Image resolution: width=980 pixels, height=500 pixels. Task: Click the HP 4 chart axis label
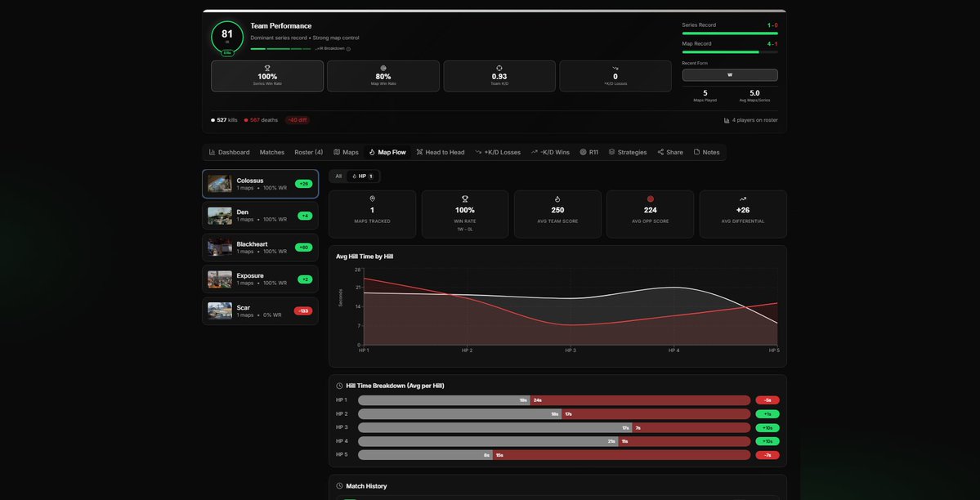click(673, 350)
